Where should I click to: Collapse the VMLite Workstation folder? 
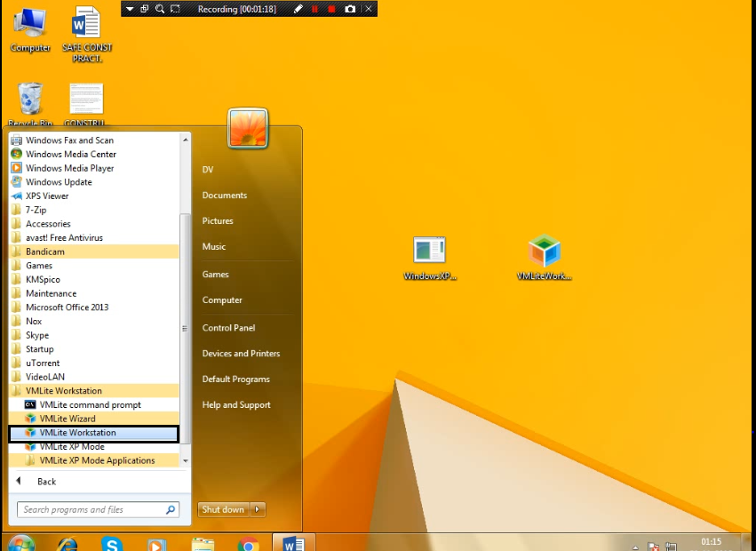coord(94,391)
